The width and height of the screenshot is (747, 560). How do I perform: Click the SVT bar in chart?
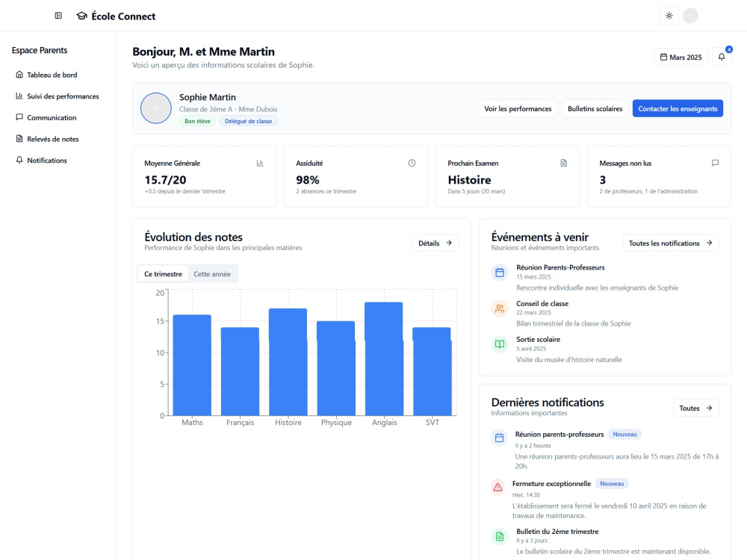click(x=432, y=371)
